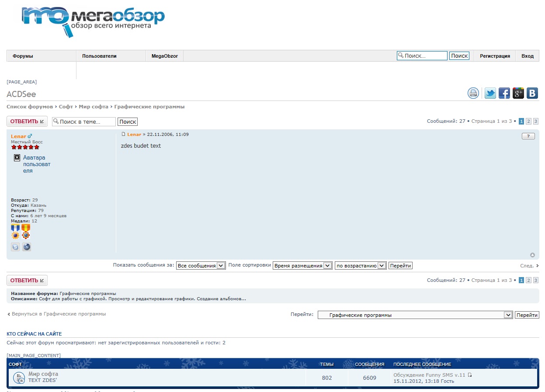Go to page 3 in top pagination
The image size is (545, 392).
pos(536,121)
